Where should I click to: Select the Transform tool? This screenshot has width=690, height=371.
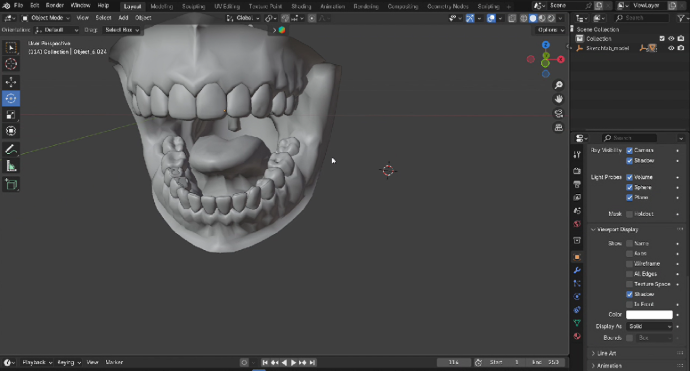point(11,131)
